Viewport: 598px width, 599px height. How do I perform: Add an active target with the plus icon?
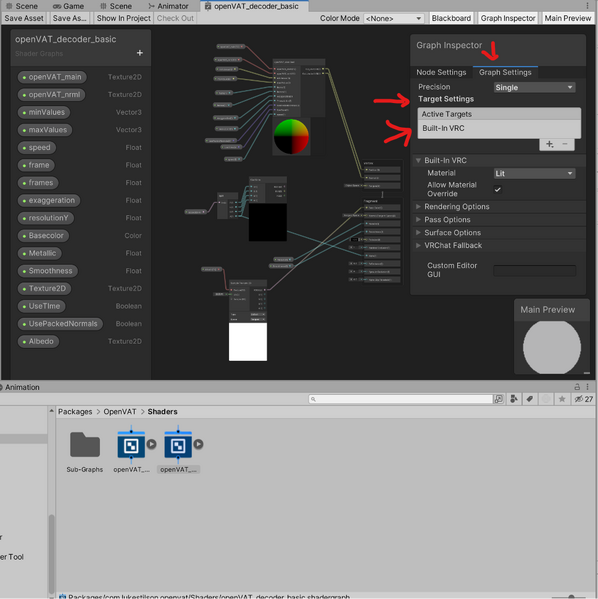549,144
